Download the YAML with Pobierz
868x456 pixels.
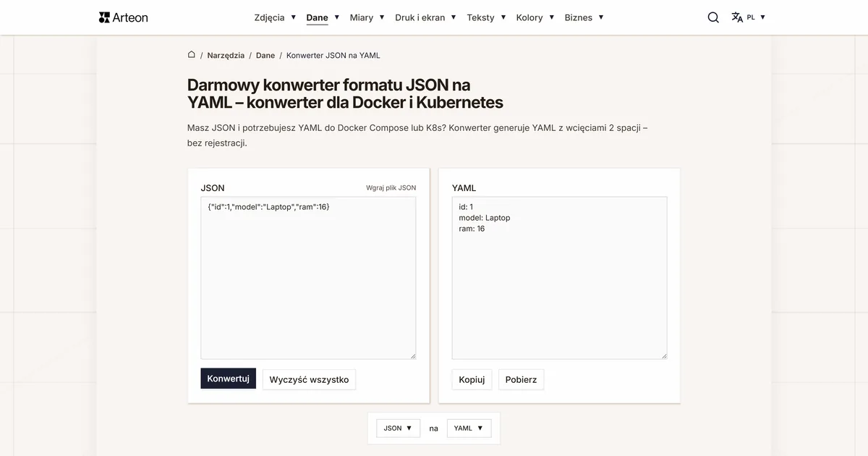(x=521, y=379)
